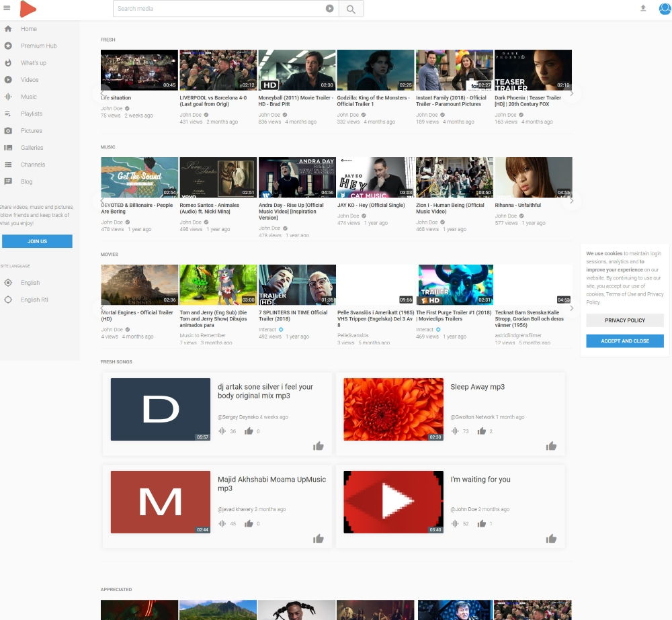Open Premium Hub from sidebar

[38, 46]
